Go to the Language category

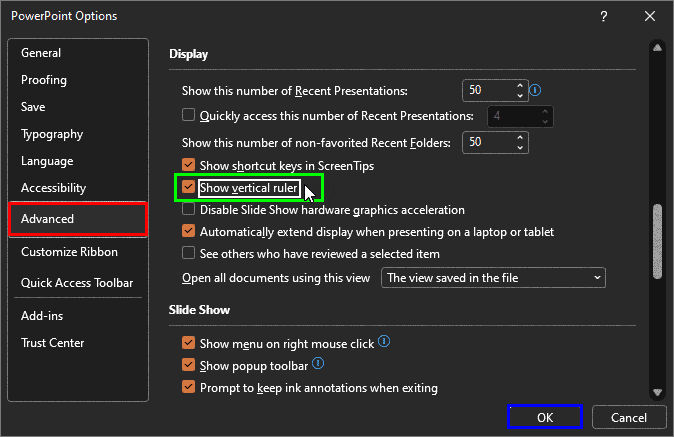78,161
